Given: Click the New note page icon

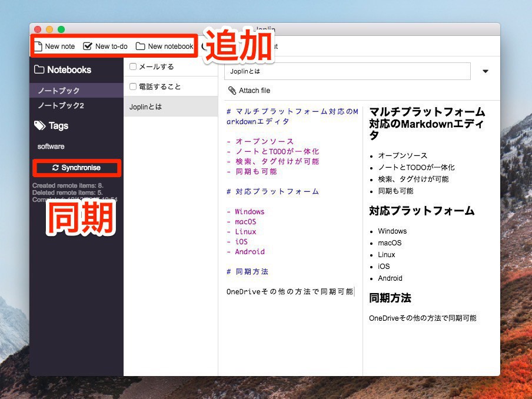Looking at the screenshot, I should tap(38, 46).
